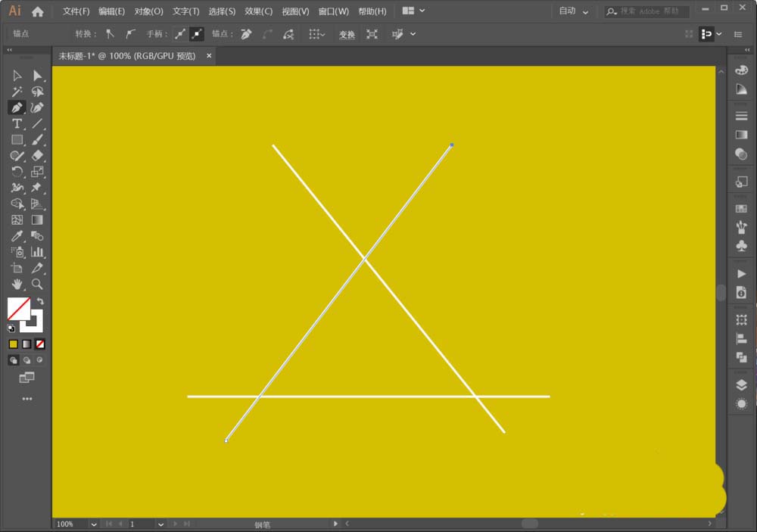Viewport: 757px width, 532px height.
Task: Reset default fill and stroke
Action: pos(11,328)
